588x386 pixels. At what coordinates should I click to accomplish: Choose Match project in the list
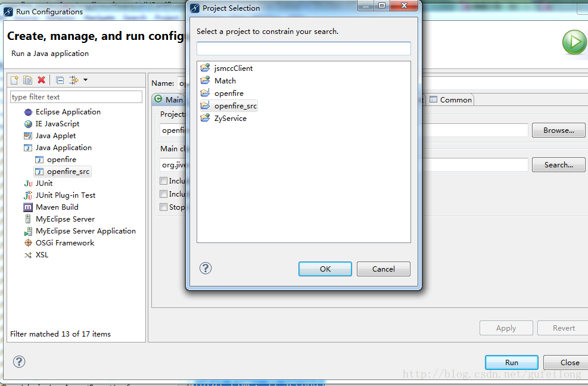tap(225, 80)
